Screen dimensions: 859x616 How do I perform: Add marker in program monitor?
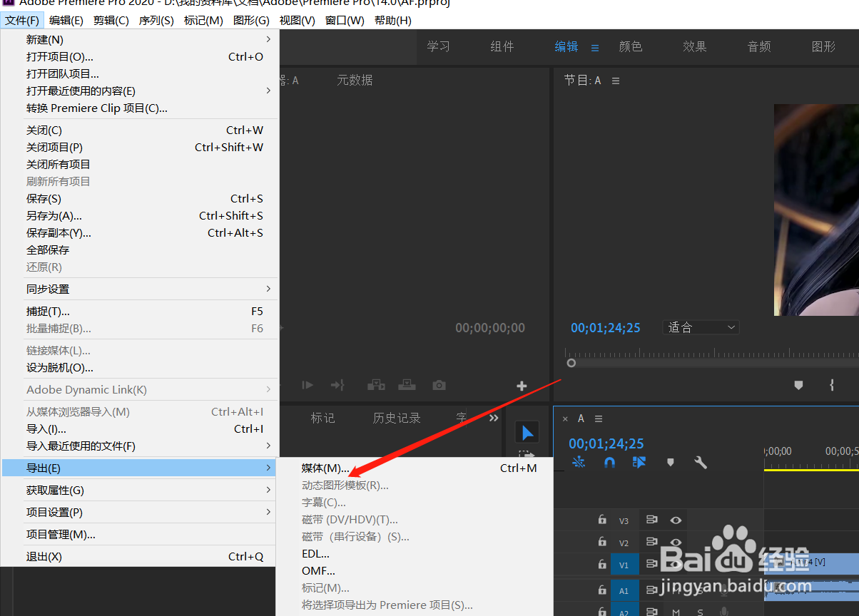[798, 385]
